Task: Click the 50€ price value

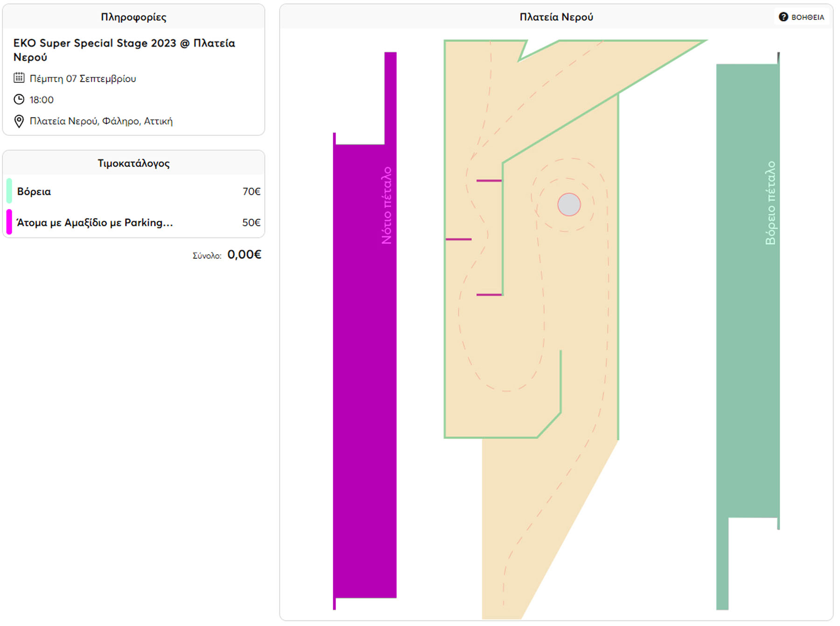Action: pos(251,223)
